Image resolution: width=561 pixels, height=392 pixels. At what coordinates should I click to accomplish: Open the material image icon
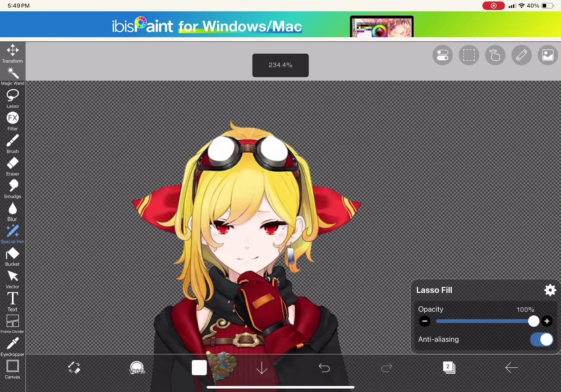[x=548, y=55]
